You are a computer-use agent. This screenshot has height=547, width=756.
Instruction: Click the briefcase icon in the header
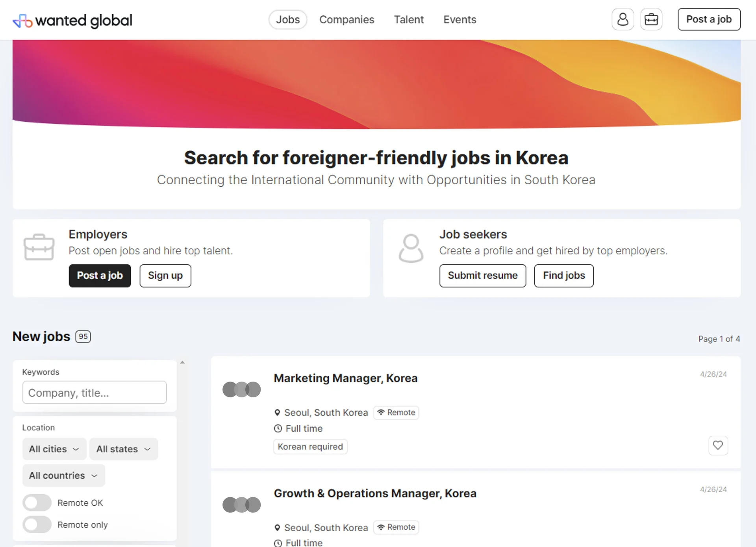[x=651, y=19]
